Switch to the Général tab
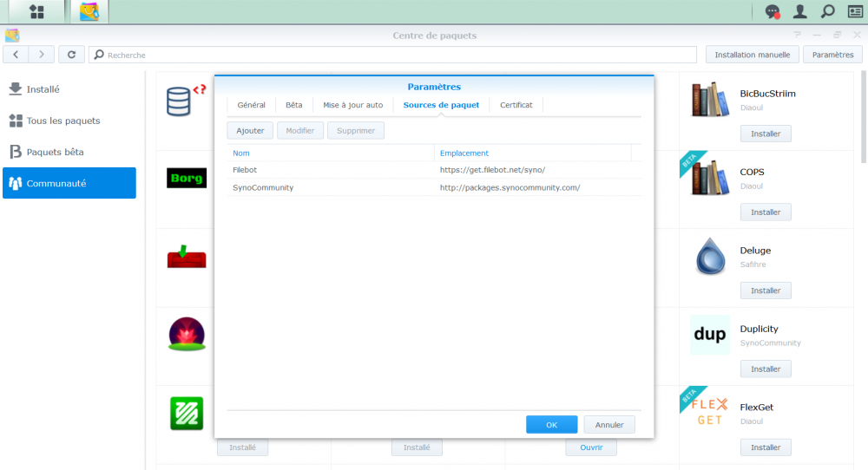 point(252,105)
